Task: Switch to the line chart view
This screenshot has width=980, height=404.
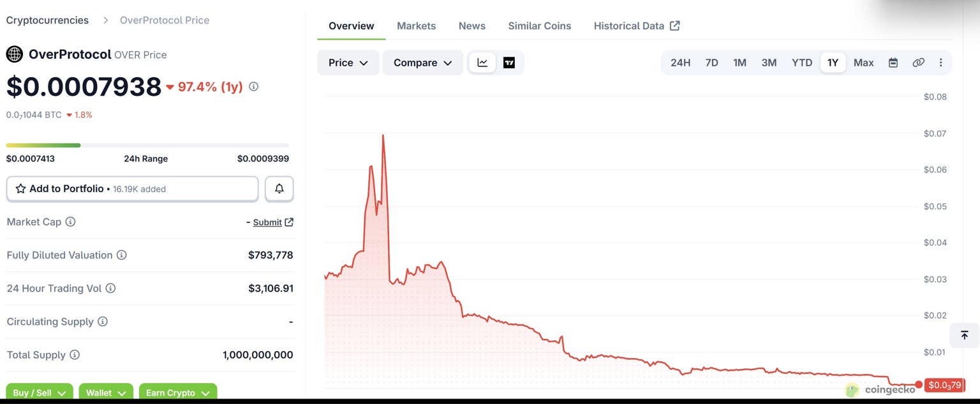Action: (x=482, y=63)
